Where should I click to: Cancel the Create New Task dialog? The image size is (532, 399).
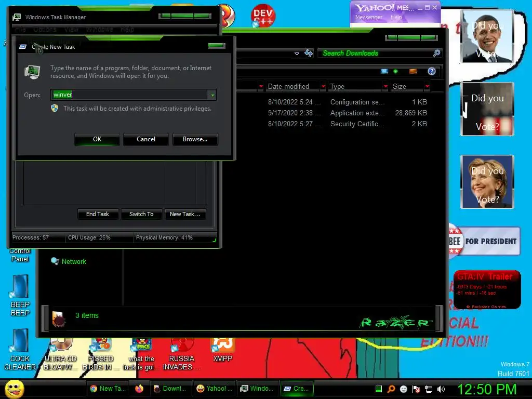pos(146,139)
